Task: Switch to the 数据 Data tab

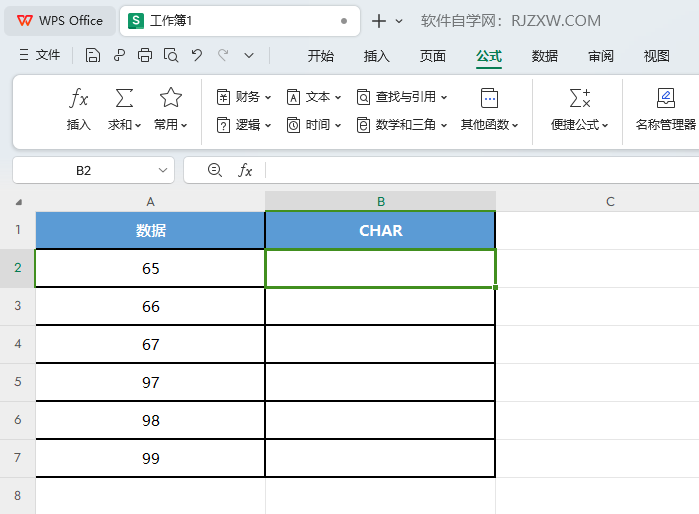Action: (x=544, y=56)
